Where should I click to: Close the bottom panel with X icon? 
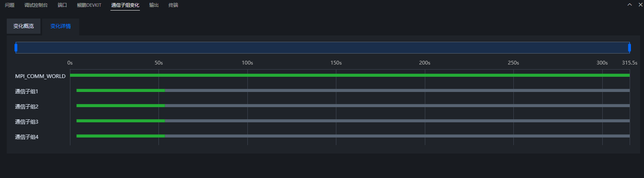click(639, 5)
